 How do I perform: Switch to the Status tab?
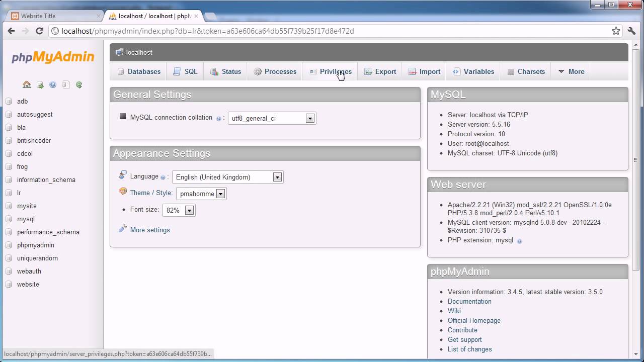[226, 71]
